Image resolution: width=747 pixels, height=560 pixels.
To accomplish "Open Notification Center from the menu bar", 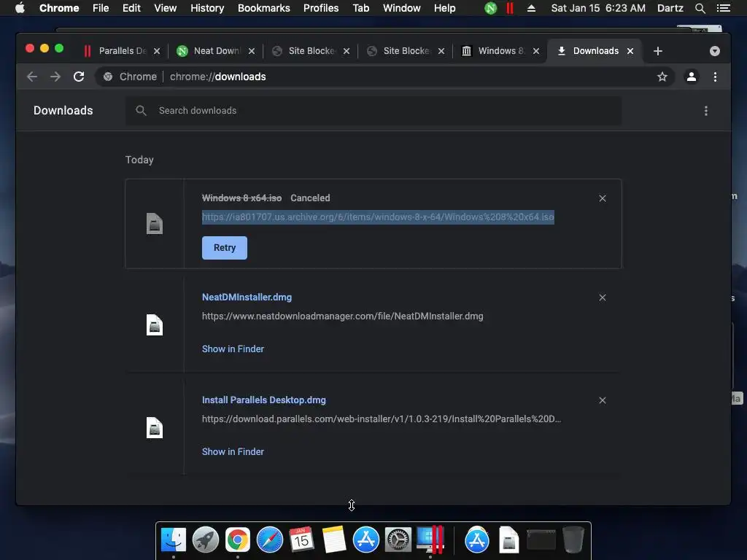I will [723, 8].
